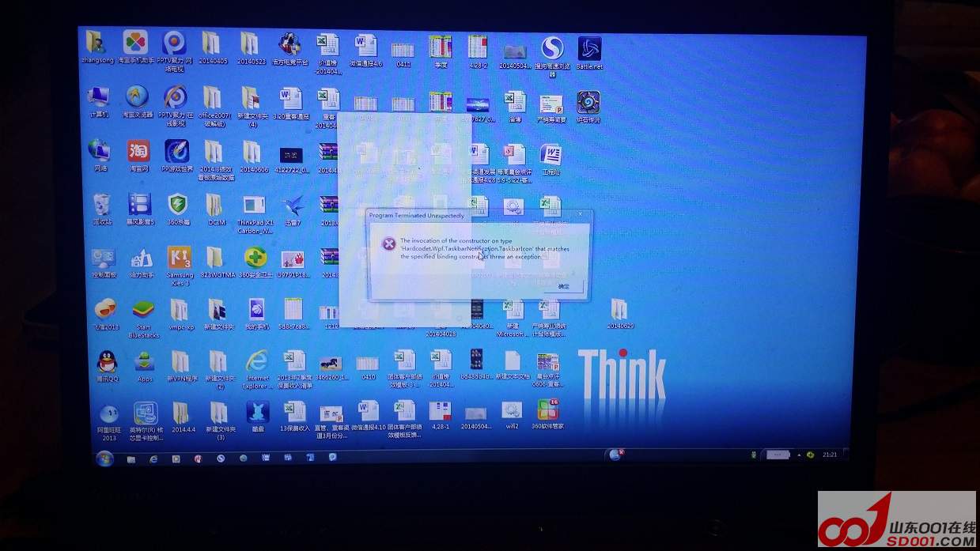Select the Recycle Bin icon
The image size is (980, 551).
pos(102,206)
